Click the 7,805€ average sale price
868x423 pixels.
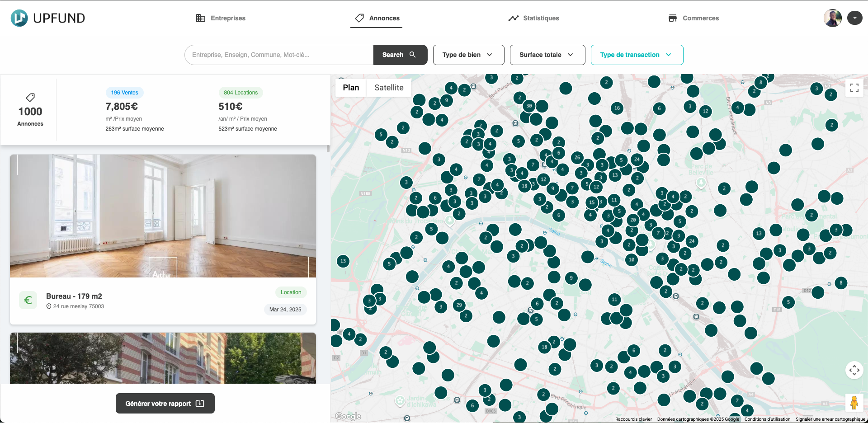[122, 107]
